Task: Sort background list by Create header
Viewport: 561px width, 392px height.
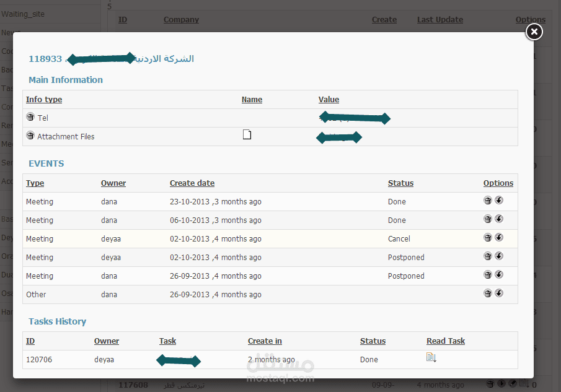Action: (384, 20)
